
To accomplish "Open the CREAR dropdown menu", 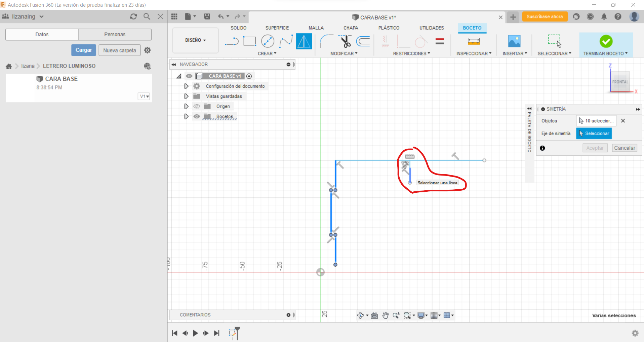I will 267,53.
